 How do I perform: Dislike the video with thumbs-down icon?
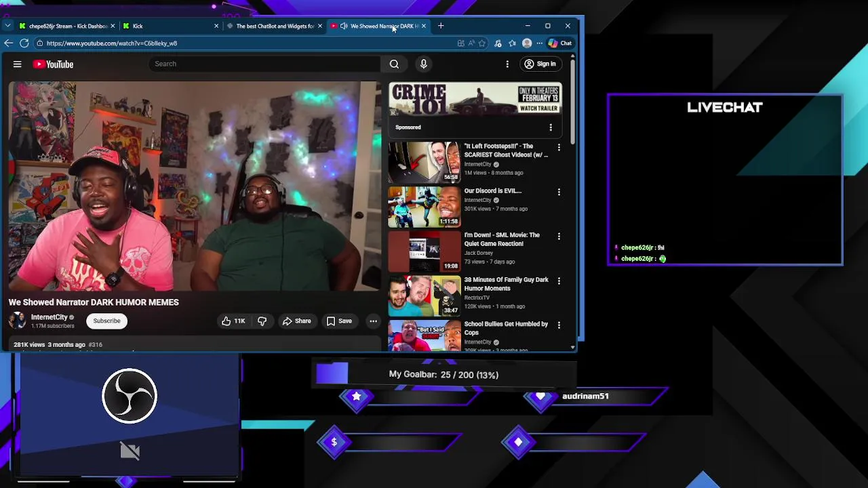pyautogui.click(x=262, y=321)
